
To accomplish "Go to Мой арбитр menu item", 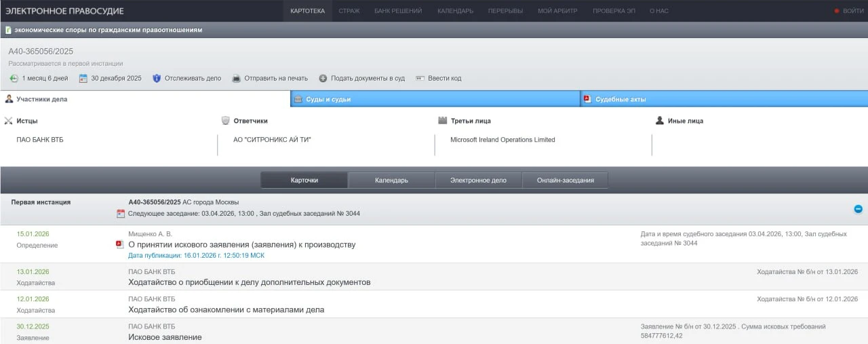I will 557,11.
